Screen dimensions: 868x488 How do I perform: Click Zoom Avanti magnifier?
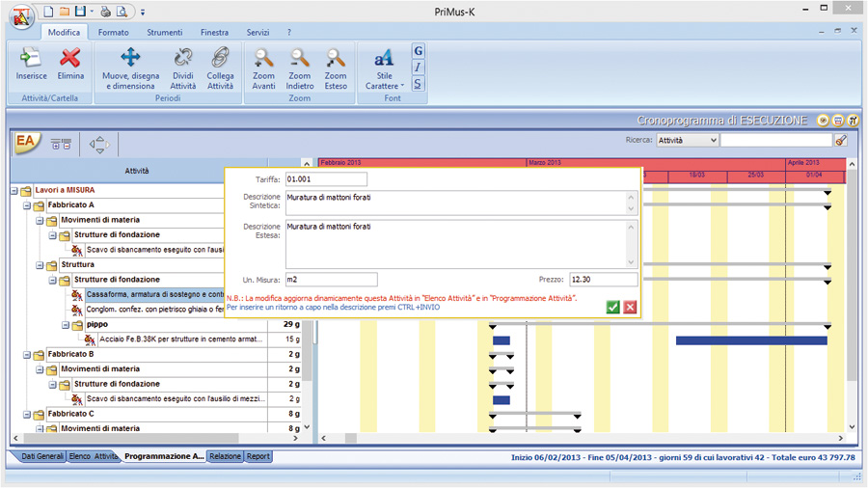tap(263, 58)
